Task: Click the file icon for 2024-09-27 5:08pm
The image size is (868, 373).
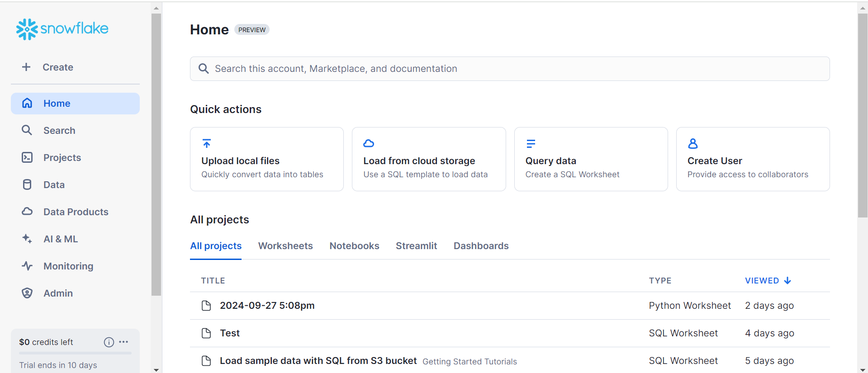Action: [206, 306]
